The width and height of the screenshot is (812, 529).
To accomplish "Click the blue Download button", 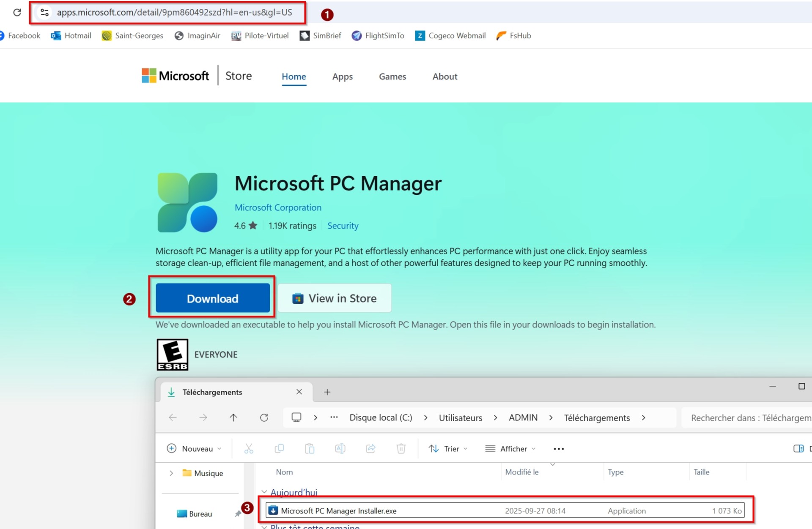I will coord(212,298).
